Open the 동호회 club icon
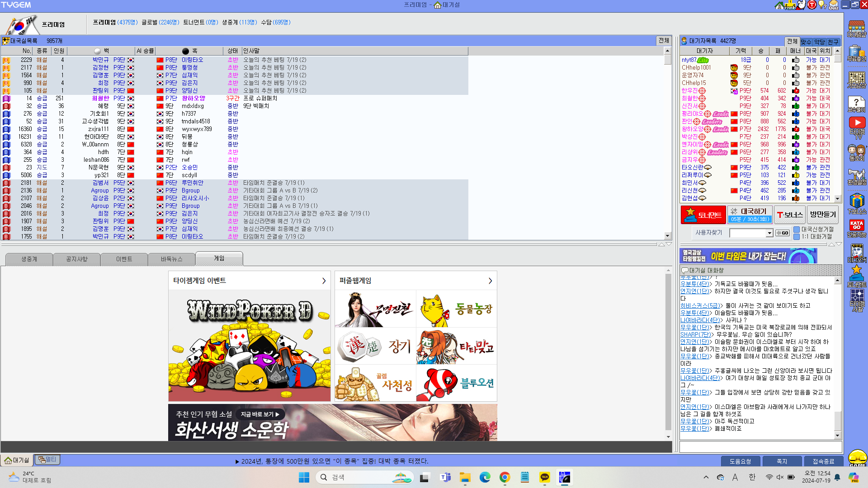Screen dimensions: 868x488 pos(857,153)
